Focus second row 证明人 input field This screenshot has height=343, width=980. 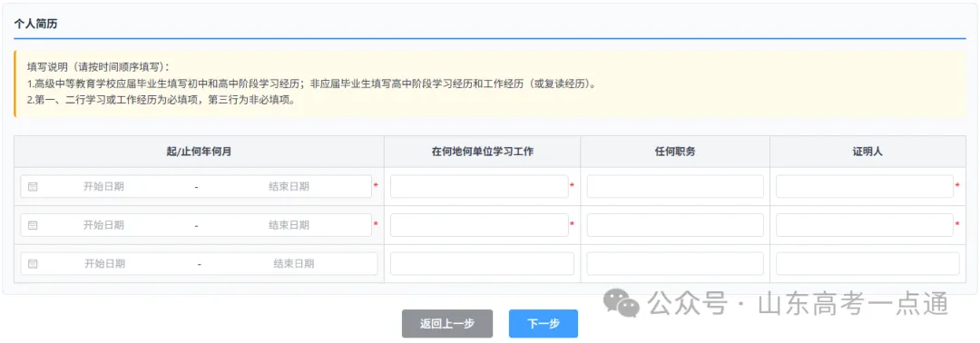click(865, 225)
